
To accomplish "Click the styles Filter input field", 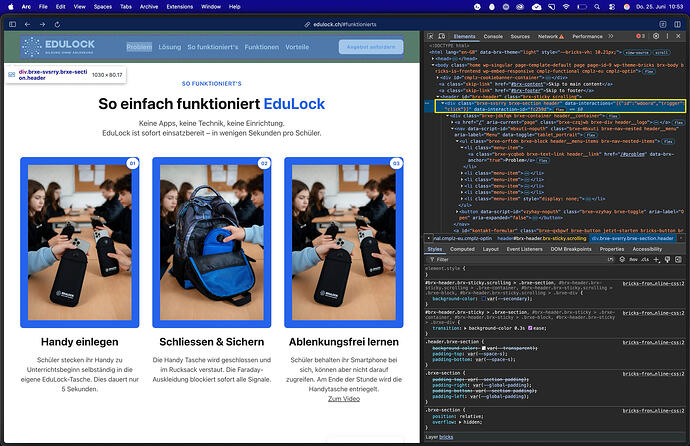I will coord(515,260).
